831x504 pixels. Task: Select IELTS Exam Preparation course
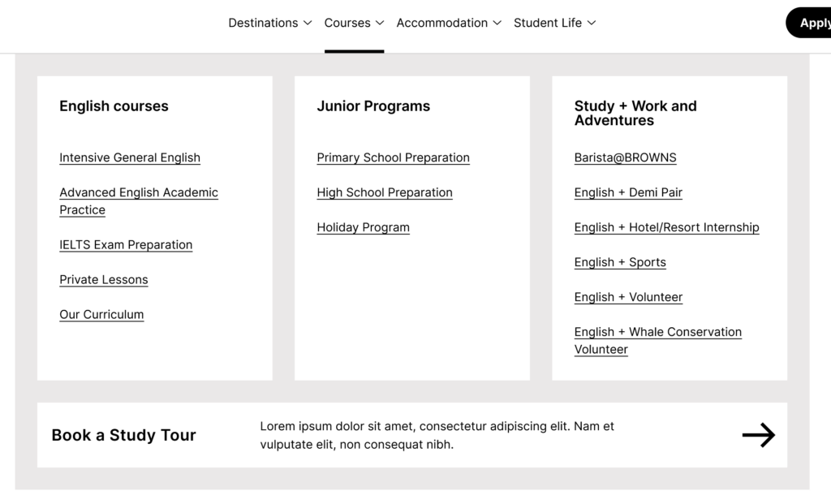(x=126, y=245)
